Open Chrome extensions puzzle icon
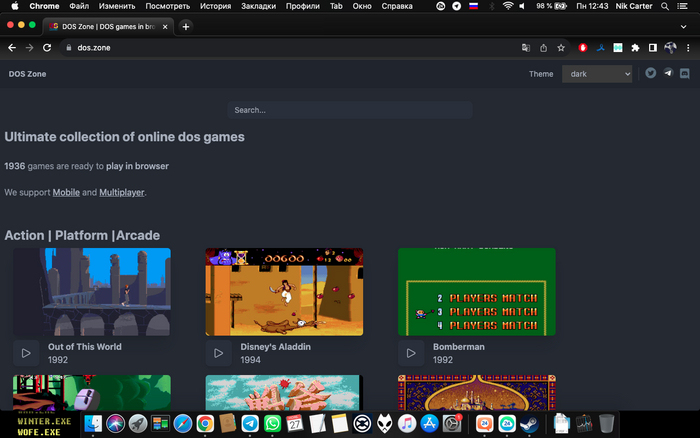 [x=635, y=48]
